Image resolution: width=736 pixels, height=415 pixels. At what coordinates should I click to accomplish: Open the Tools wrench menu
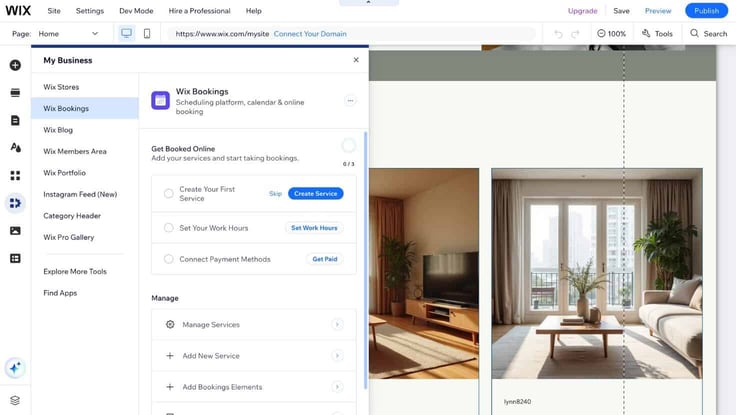(657, 33)
